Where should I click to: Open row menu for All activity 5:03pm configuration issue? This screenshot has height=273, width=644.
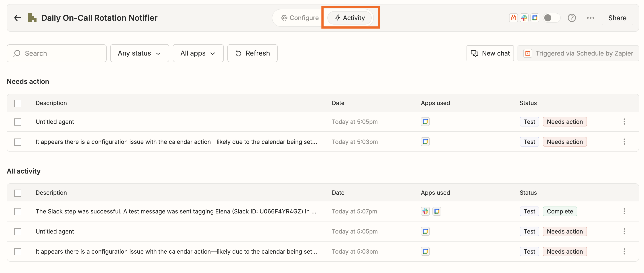(624, 251)
